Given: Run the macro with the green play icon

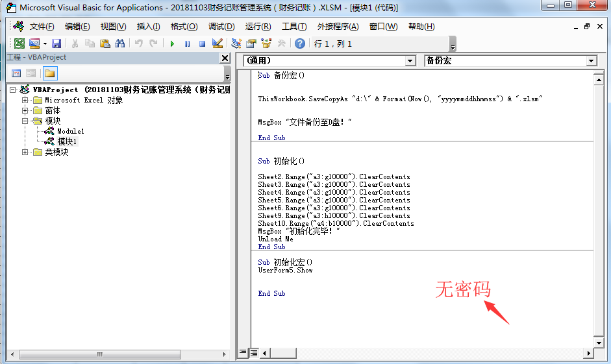Looking at the screenshot, I should 172,43.
